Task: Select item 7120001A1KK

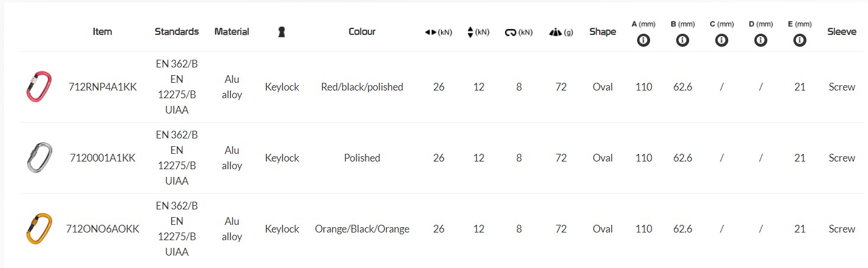Action: click(x=102, y=158)
